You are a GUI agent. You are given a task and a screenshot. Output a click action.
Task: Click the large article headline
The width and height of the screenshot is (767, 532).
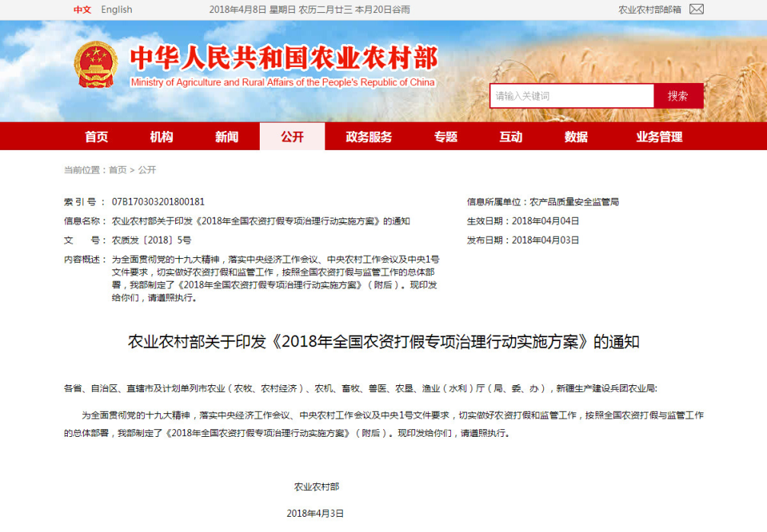pyautogui.click(x=384, y=342)
